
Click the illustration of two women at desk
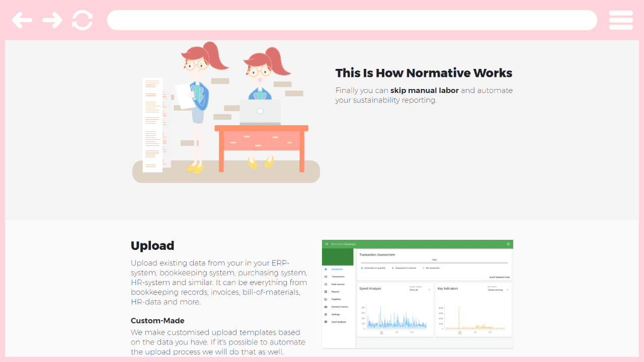pos(226,112)
